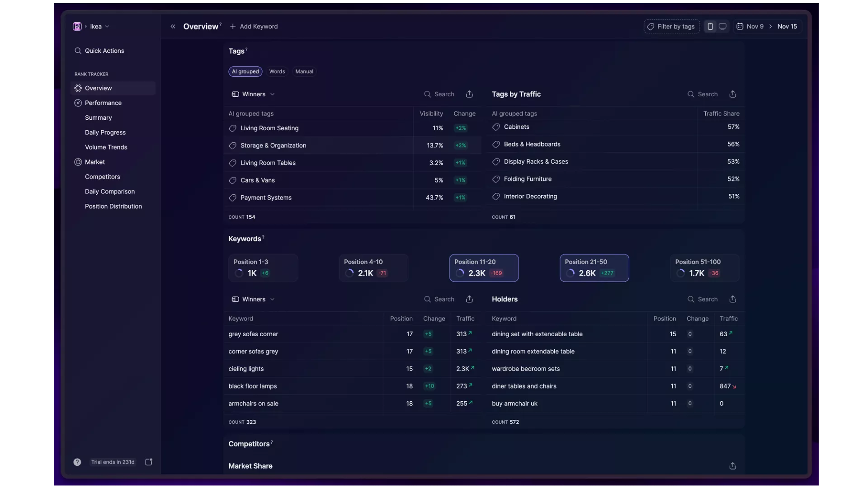Screen dimensions: 868x488
Task: Export the tags Winners table
Action: 469,94
